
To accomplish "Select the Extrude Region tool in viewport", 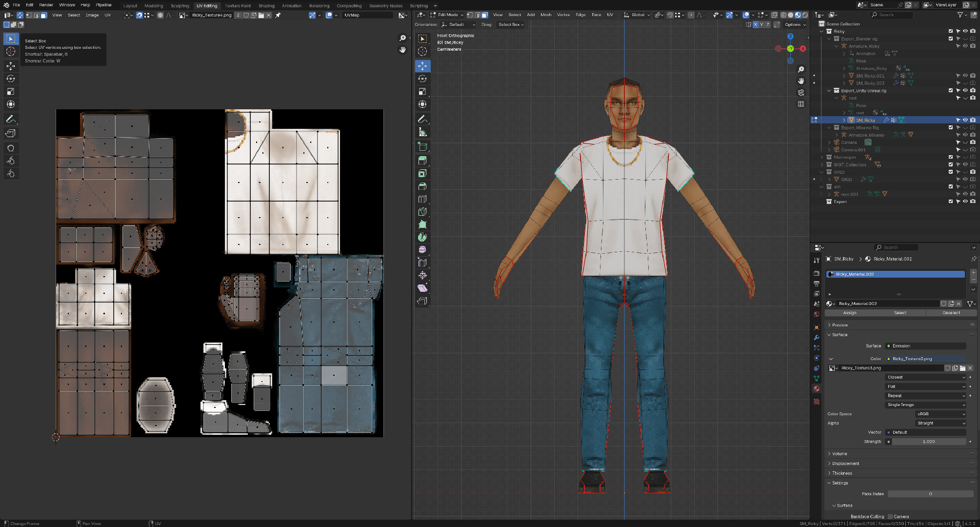I will pyautogui.click(x=422, y=161).
